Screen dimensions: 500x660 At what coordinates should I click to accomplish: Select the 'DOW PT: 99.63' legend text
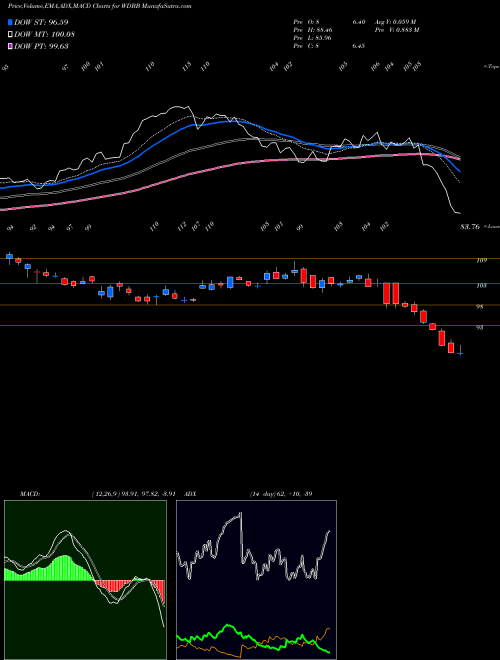click(x=41, y=46)
